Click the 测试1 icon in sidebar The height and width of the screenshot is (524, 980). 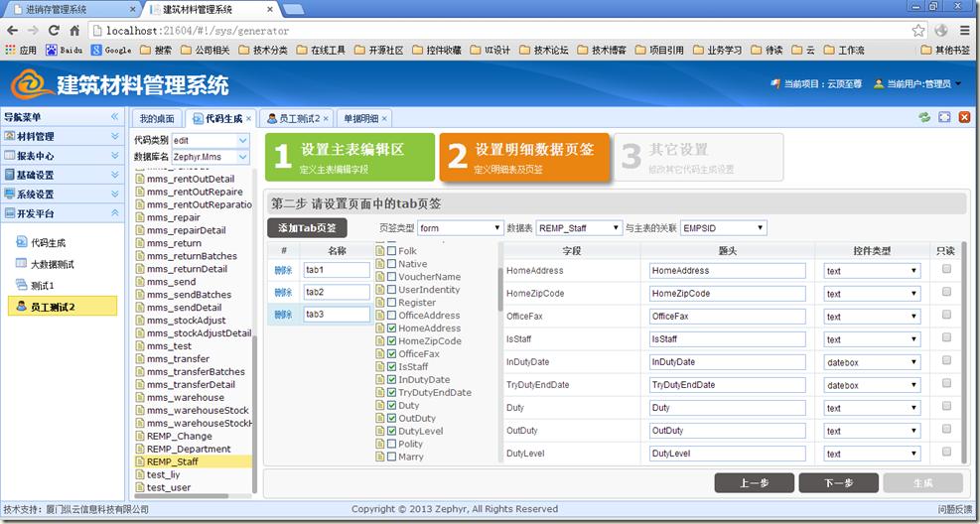pyautogui.click(x=23, y=286)
